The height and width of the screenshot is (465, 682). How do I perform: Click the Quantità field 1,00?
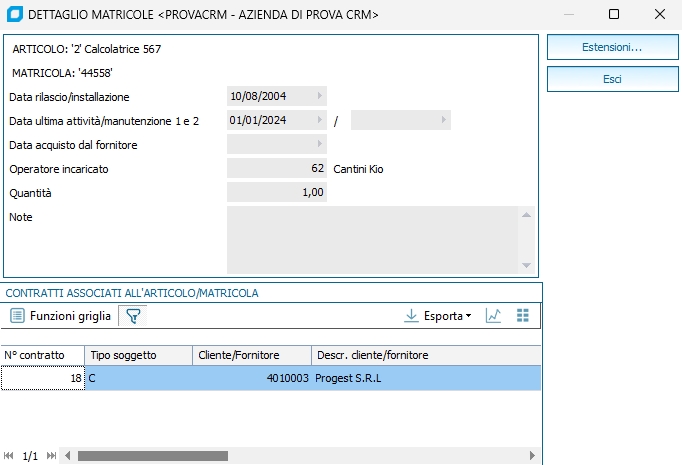277,192
